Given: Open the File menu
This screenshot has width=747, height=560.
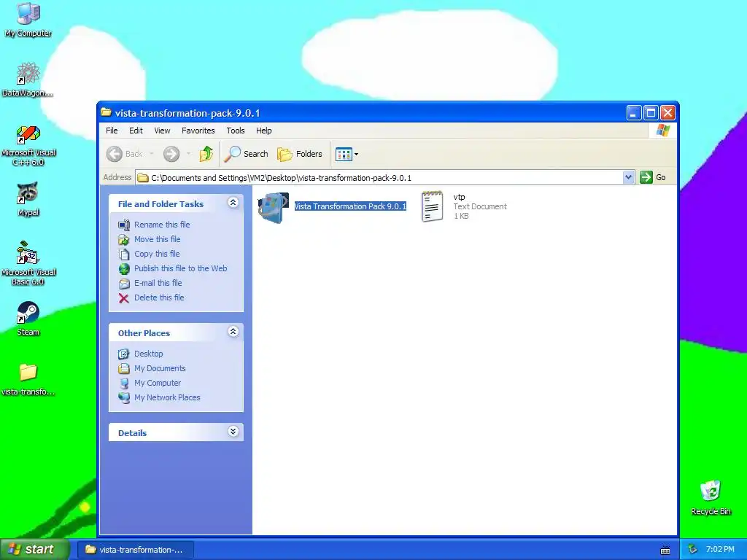Looking at the screenshot, I should click(112, 131).
